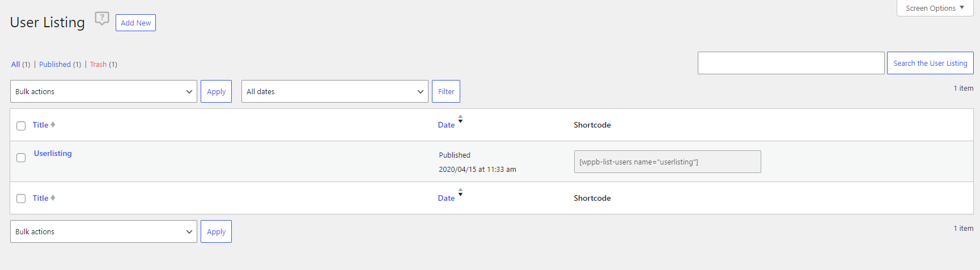Click the Add New button
Screen dimensions: 980x270
(x=135, y=23)
